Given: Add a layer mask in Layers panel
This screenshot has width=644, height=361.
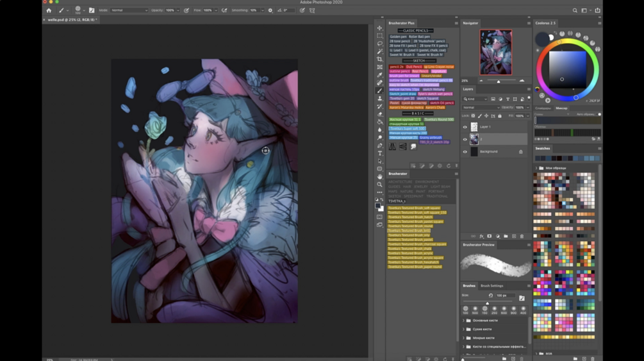Looking at the screenshot, I should click(x=489, y=237).
